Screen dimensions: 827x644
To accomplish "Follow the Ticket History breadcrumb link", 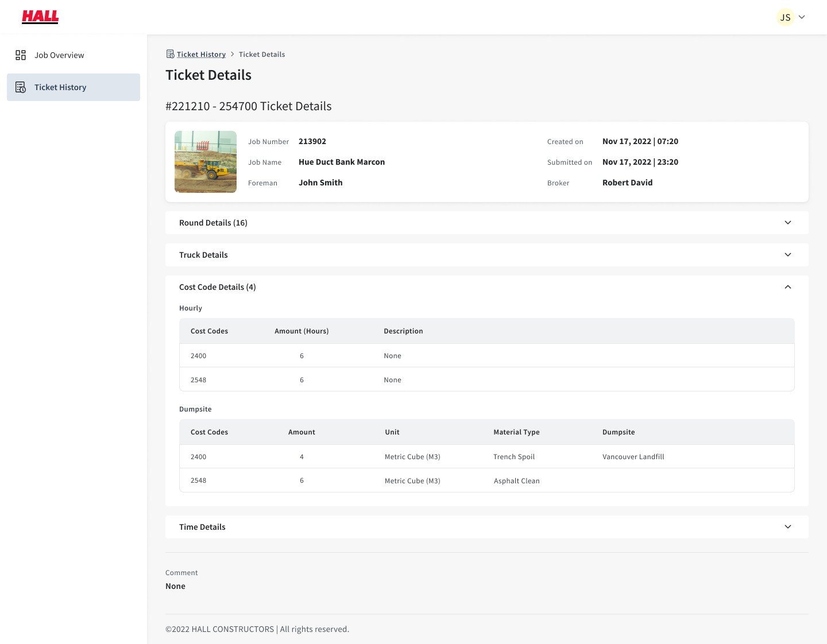I will coord(201,55).
